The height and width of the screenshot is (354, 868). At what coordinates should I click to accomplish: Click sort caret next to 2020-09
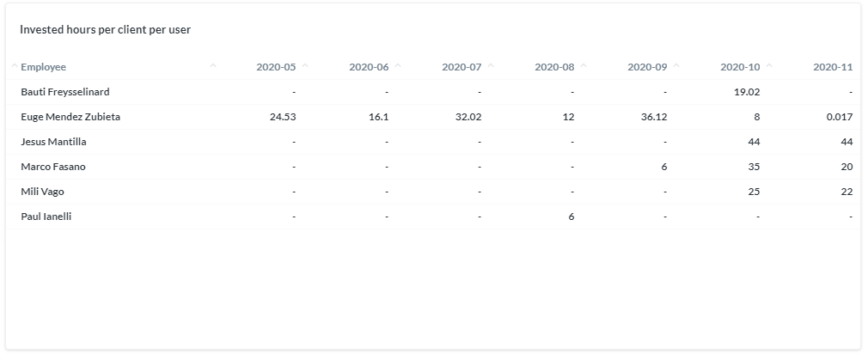pos(676,66)
